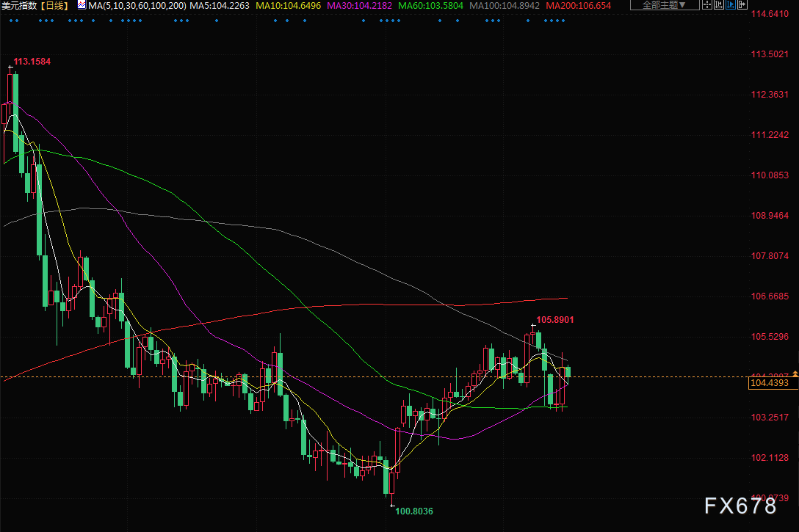799x532 pixels.
Task: Click the 112.3631 price axis label
Action: click(x=770, y=94)
